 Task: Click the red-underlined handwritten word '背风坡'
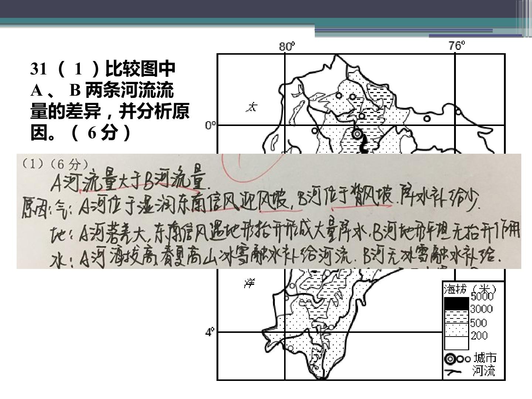coord(372,195)
